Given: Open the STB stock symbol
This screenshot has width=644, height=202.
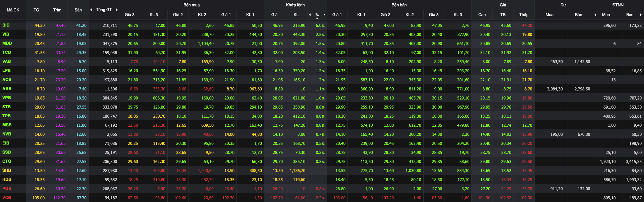Looking at the screenshot, I should click(6, 107).
